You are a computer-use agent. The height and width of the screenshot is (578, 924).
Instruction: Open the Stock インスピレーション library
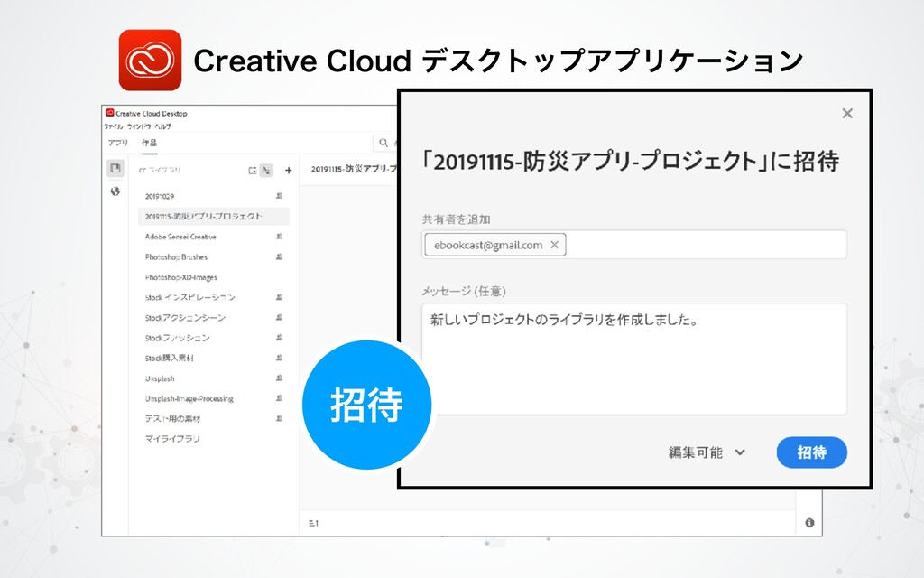(189, 297)
